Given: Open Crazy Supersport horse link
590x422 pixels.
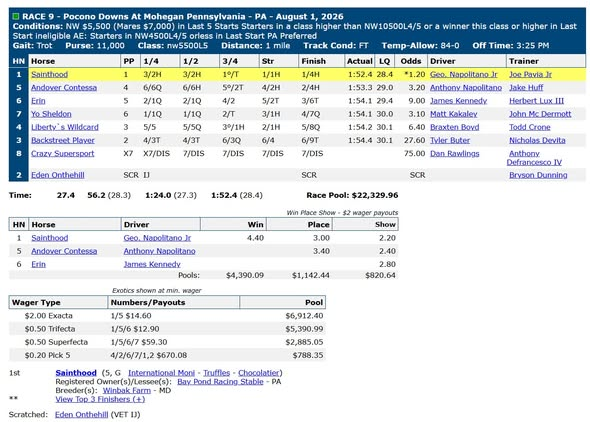Looking at the screenshot, I should 62,153.
